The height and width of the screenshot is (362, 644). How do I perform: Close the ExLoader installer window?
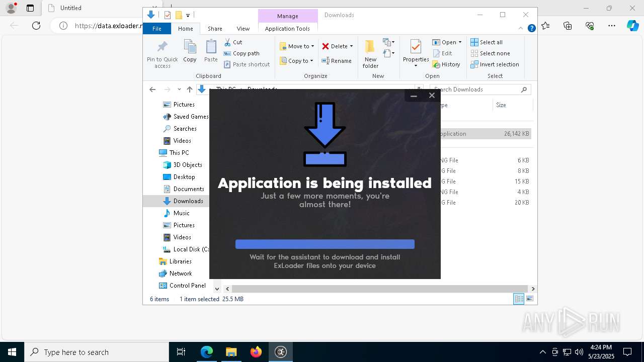[432, 96]
